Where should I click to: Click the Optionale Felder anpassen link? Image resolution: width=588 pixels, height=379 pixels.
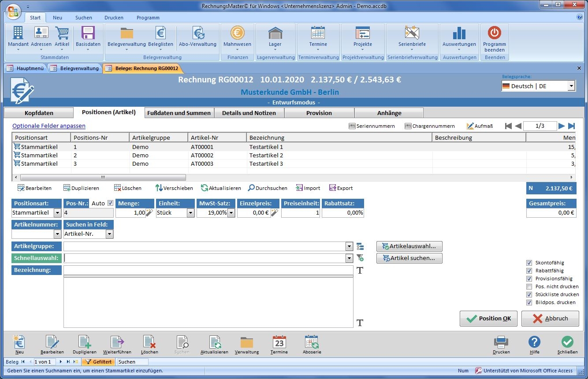pos(49,126)
